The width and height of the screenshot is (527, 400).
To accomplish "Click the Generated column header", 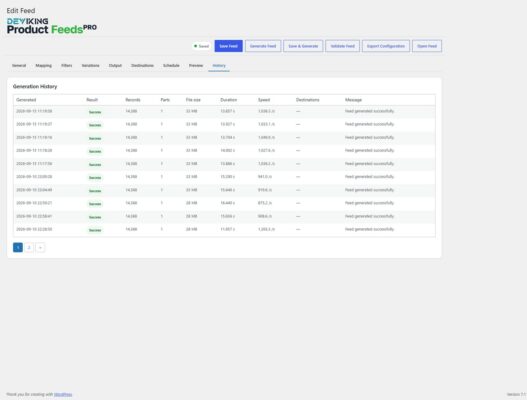I will point(26,100).
